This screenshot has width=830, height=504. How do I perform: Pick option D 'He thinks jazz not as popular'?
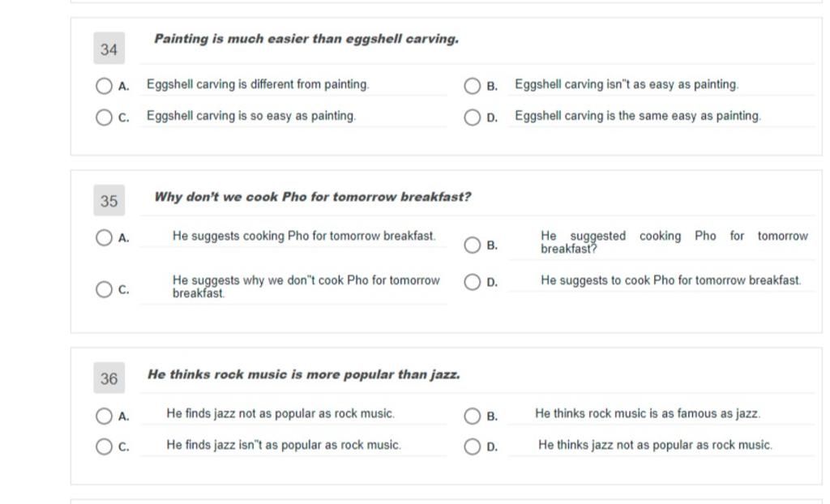point(472,446)
